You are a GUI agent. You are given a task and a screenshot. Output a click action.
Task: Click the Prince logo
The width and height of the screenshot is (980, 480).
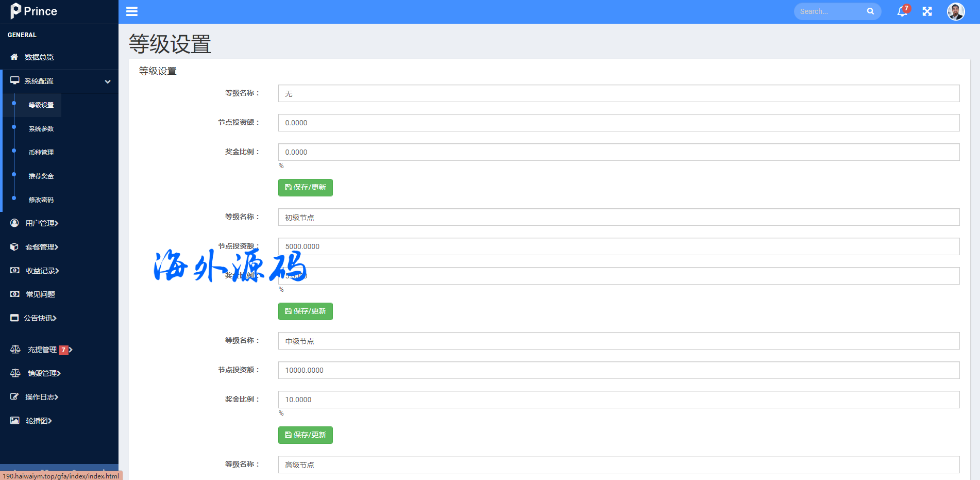34,11
